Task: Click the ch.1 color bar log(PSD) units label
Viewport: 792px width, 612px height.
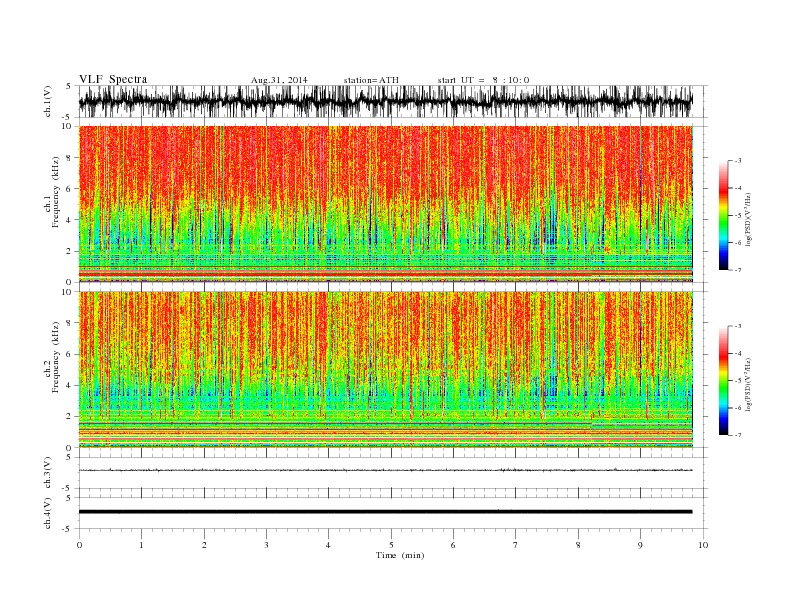Action: (x=750, y=220)
